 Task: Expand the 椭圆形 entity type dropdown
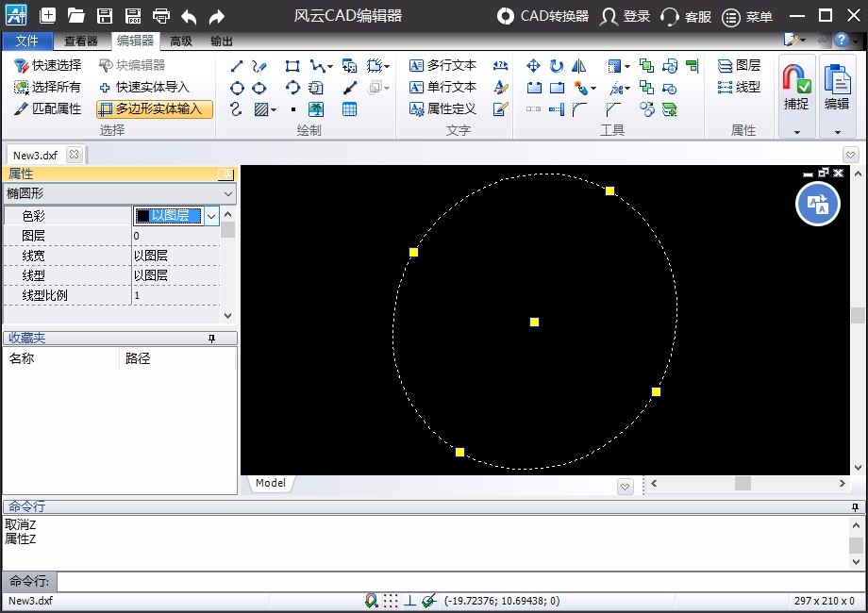[x=228, y=193]
